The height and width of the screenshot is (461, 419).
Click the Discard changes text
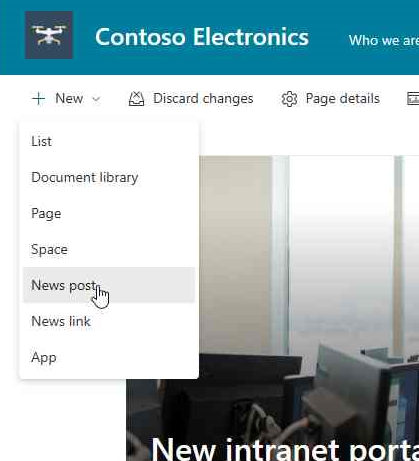(x=203, y=99)
